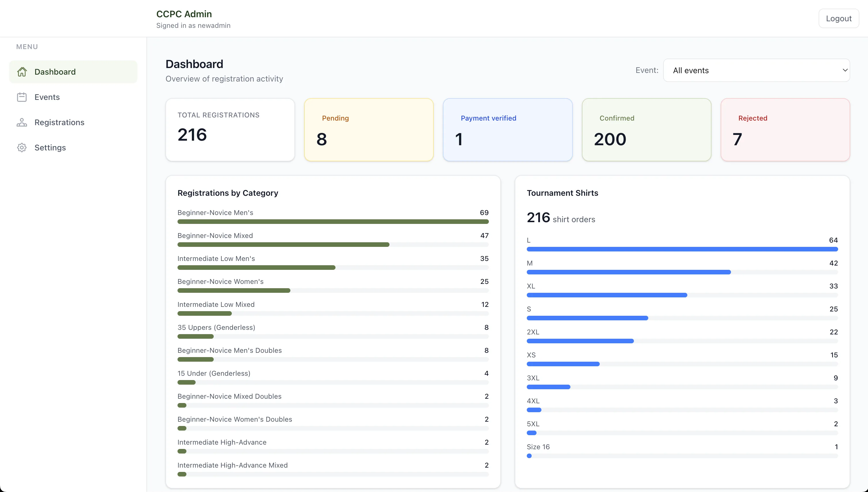The image size is (868, 492).
Task: Open Registrations menu entry
Action: coord(73,122)
